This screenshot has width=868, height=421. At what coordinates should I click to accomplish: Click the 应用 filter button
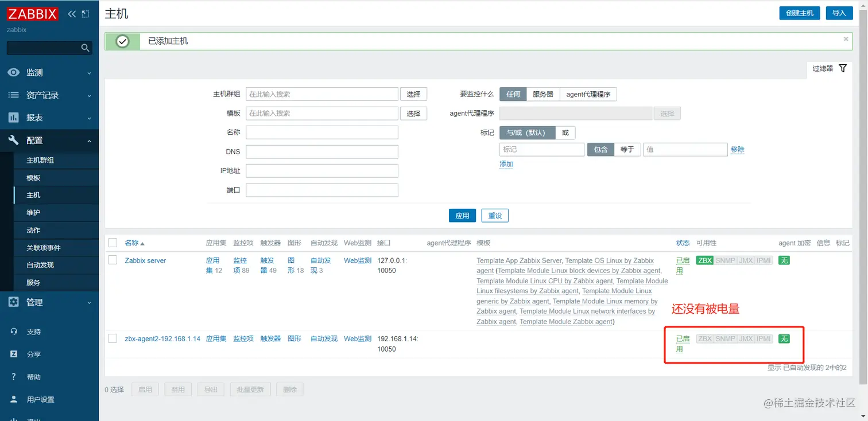[463, 216]
